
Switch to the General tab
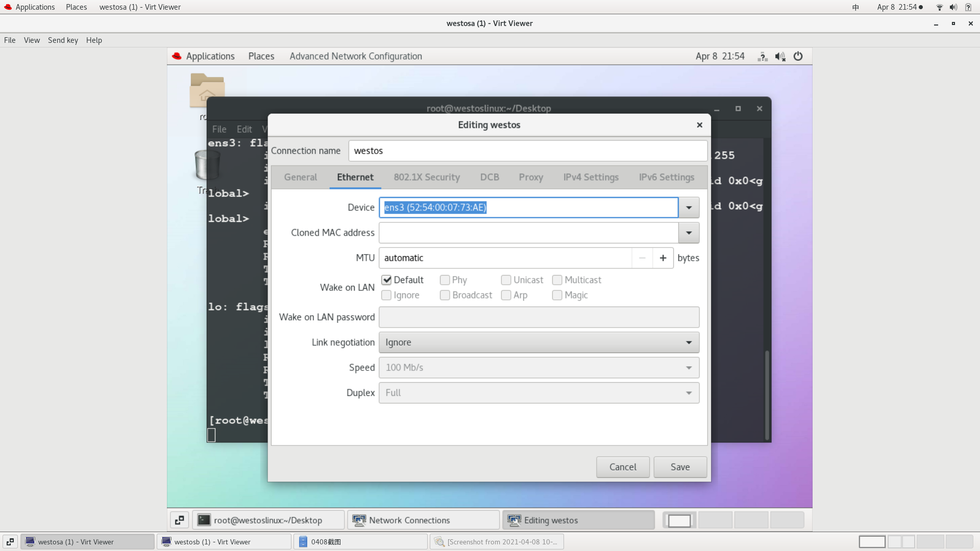click(301, 177)
